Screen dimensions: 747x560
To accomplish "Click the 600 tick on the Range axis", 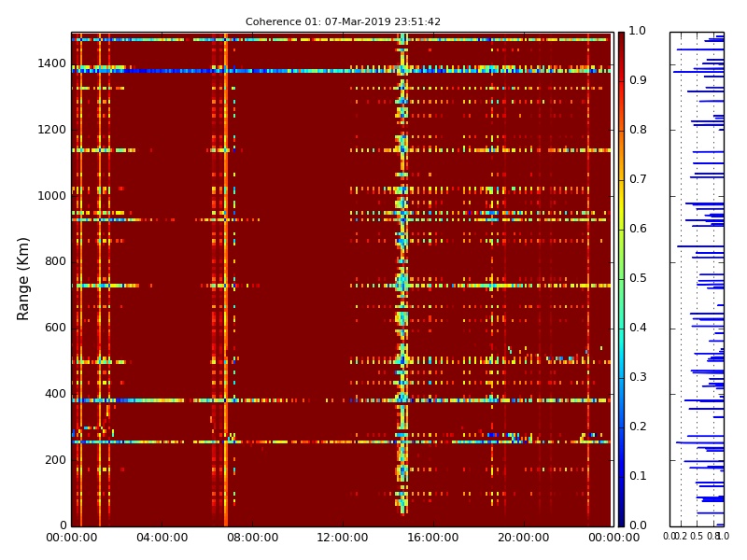I will 55,328.
